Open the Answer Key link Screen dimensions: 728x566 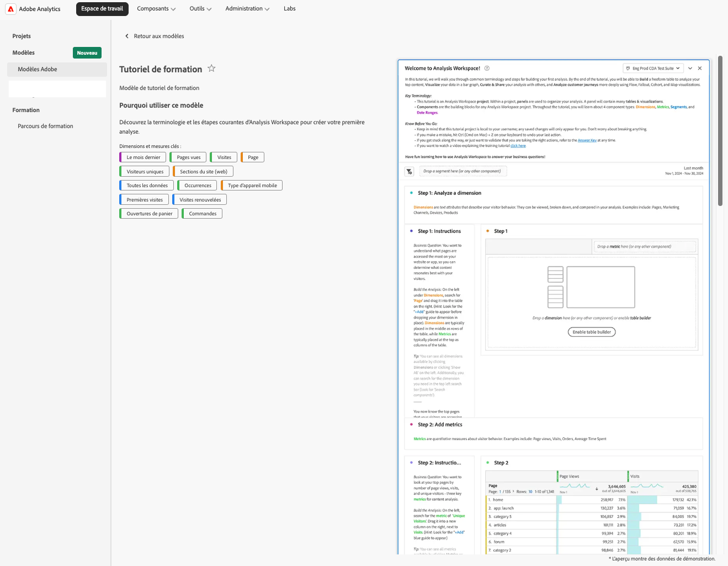coord(587,140)
